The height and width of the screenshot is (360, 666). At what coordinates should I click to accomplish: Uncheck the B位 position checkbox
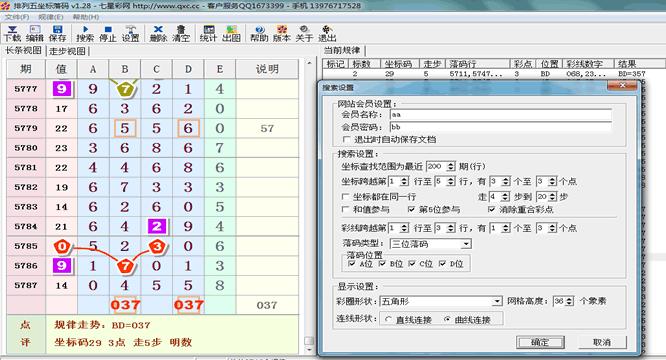click(382, 264)
